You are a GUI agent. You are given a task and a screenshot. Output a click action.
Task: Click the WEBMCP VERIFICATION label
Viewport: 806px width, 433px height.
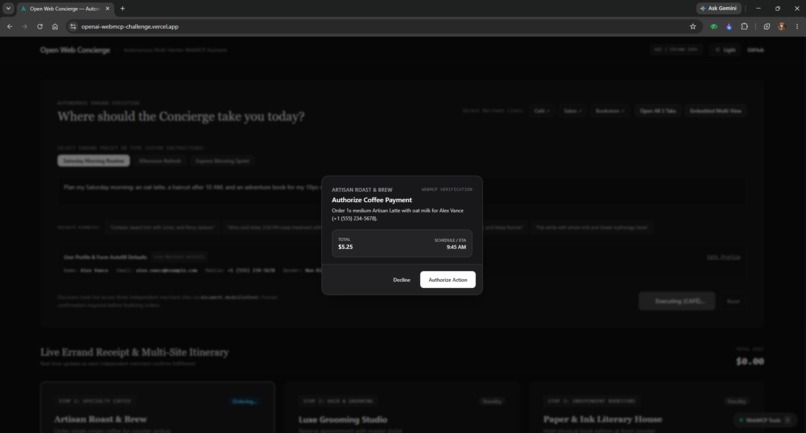point(447,189)
